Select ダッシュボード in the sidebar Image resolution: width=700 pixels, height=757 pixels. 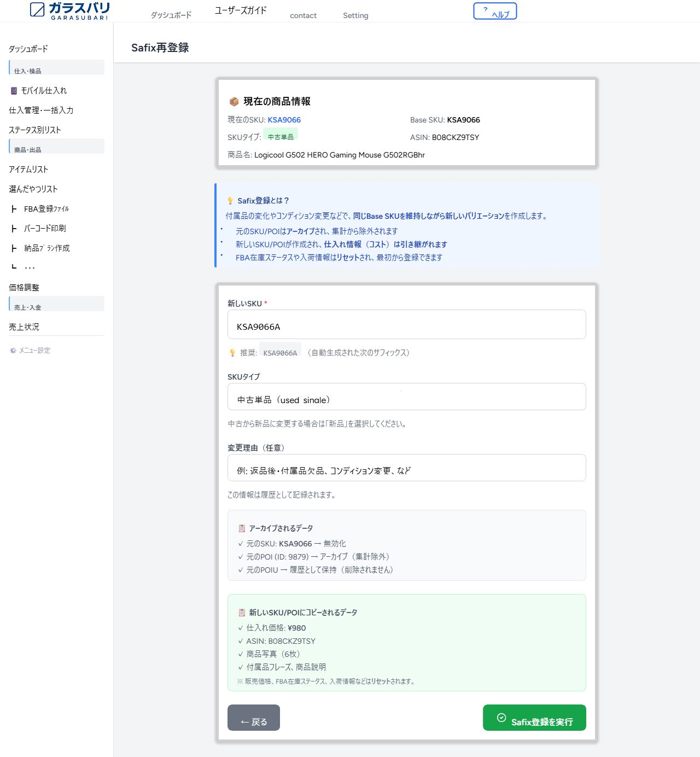(28, 49)
